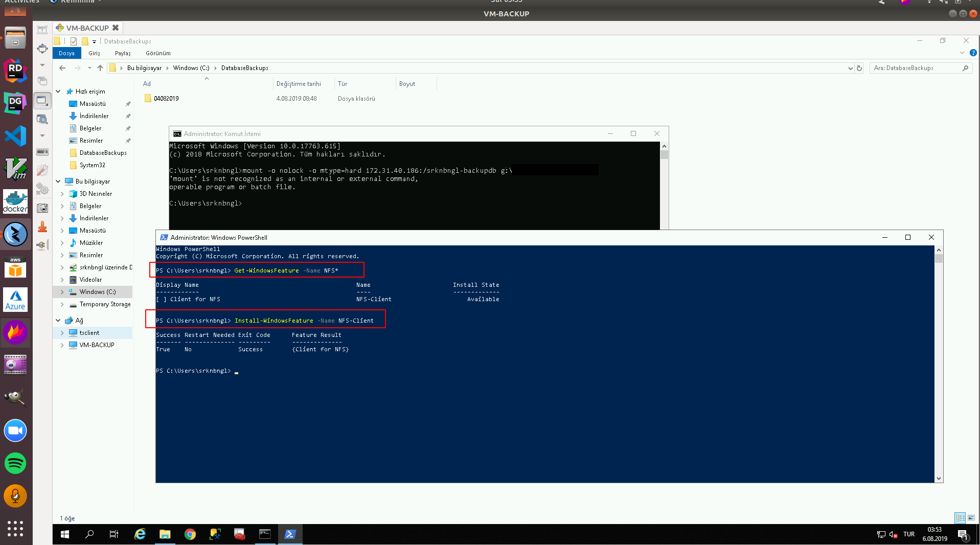Launch Docker from the Ubuntu dock
This screenshot has width=980, height=545.
coord(15,201)
